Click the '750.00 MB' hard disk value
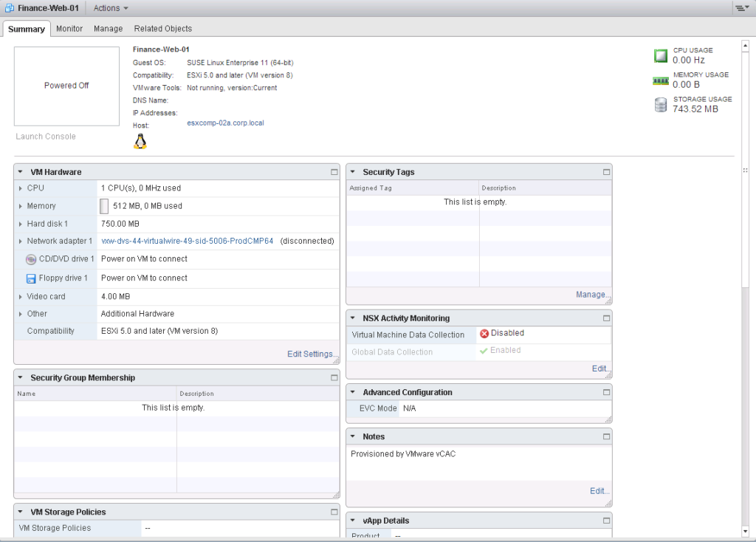The image size is (756, 542). 120,224
